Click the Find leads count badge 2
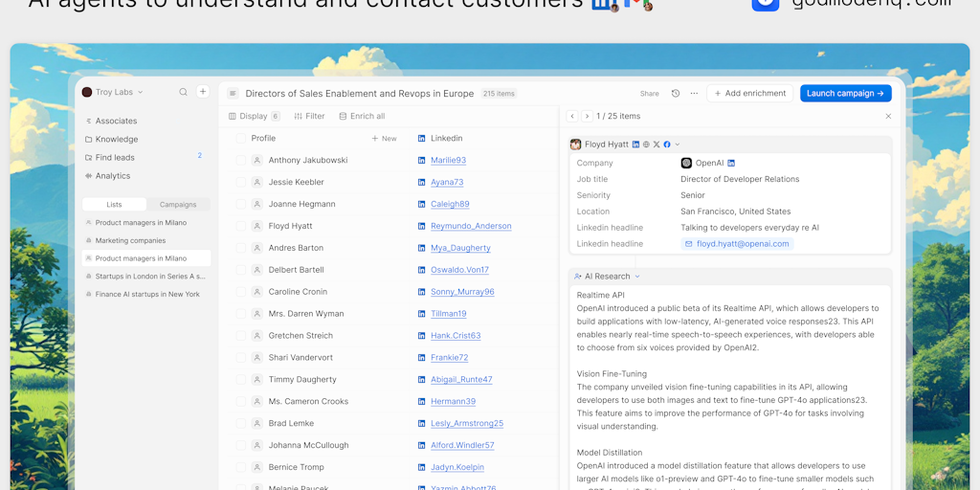 pos(200,155)
